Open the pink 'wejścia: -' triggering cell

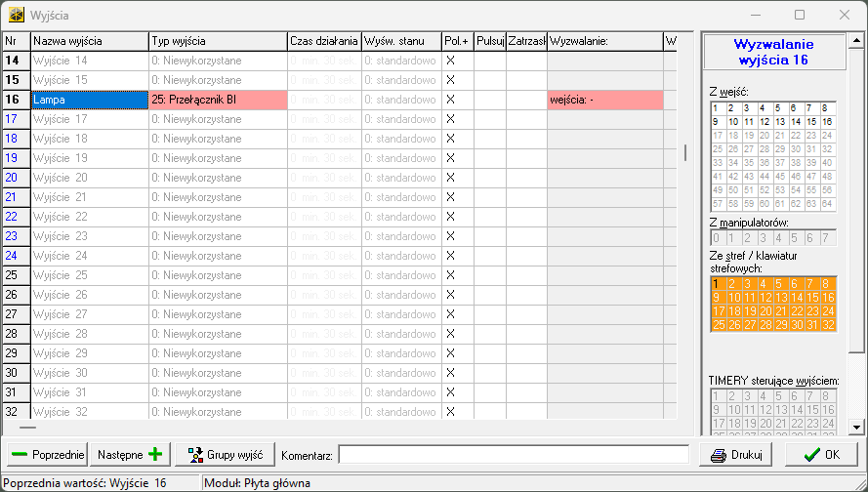tap(604, 100)
